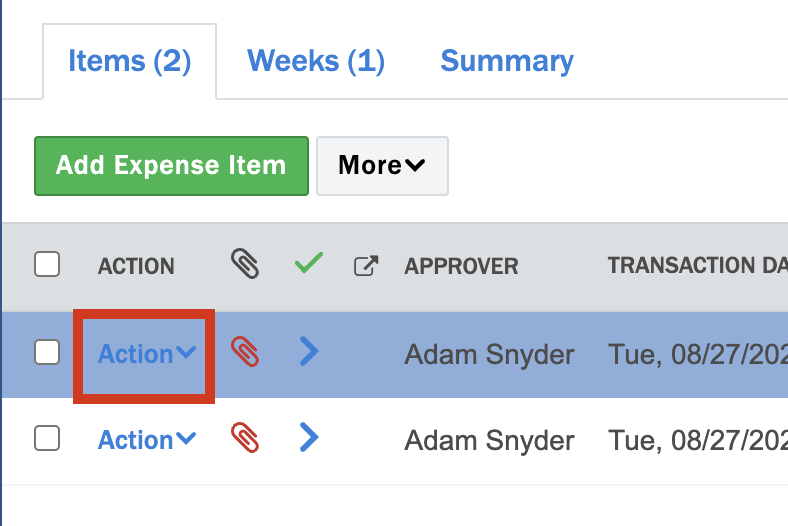Screen dimensions: 788x526
Task: Click the green checkmark column header icon
Action: (x=309, y=264)
